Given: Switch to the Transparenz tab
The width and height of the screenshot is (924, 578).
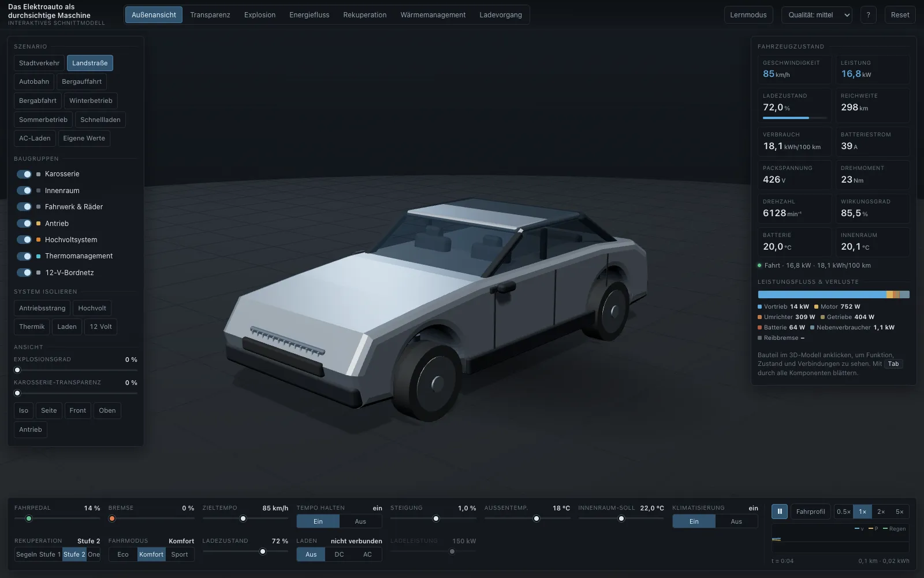Looking at the screenshot, I should click(x=210, y=15).
